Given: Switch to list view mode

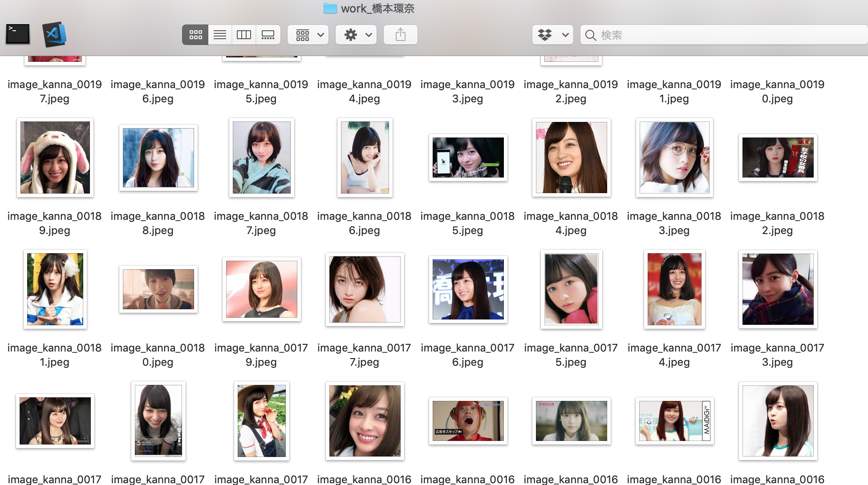Looking at the screenshot, I should click(220, 35).
